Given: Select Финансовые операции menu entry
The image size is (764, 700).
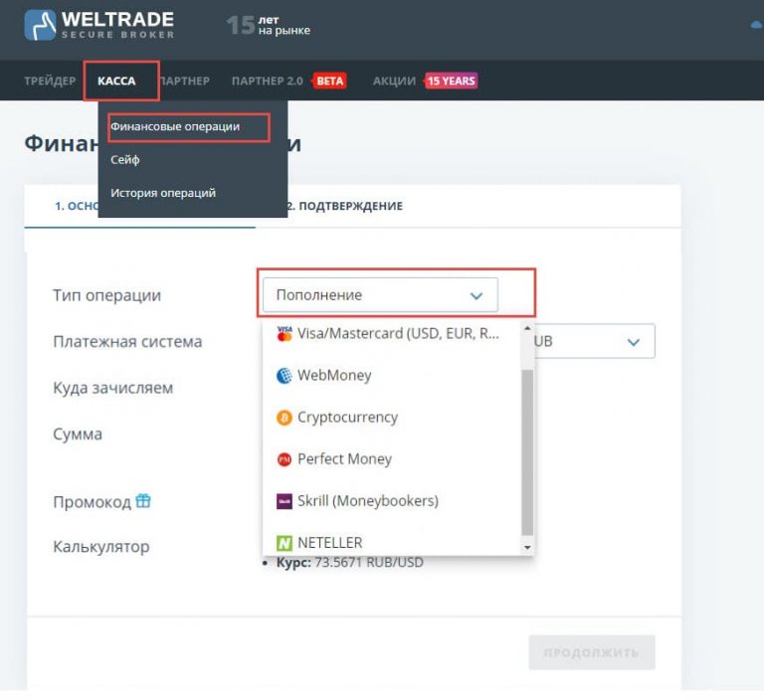Looking at the screenshot, I should (x=175, y=127).
